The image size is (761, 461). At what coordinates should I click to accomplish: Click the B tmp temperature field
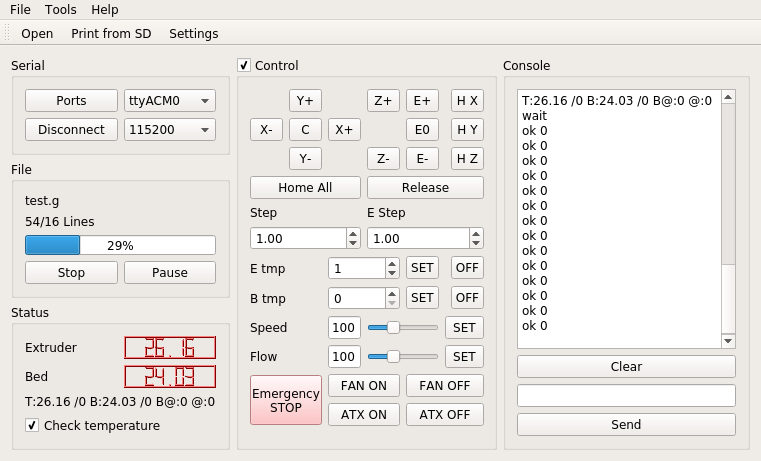pos(357,298)
